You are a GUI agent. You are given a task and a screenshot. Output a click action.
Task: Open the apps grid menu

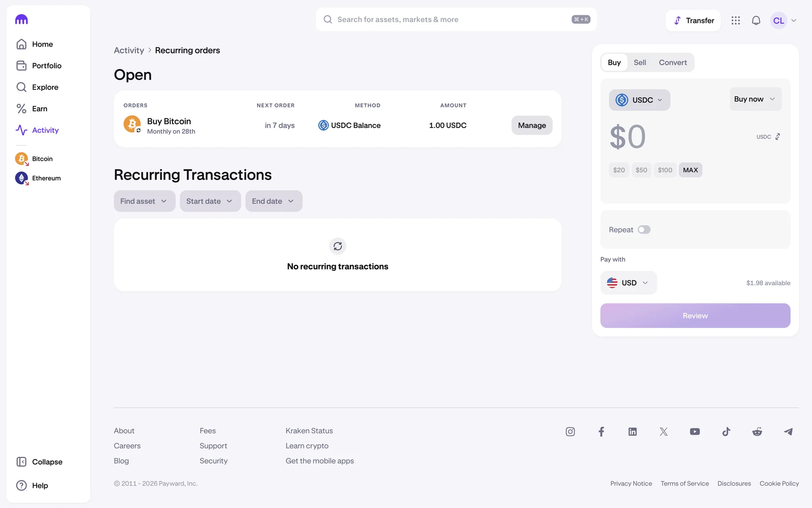735,20
